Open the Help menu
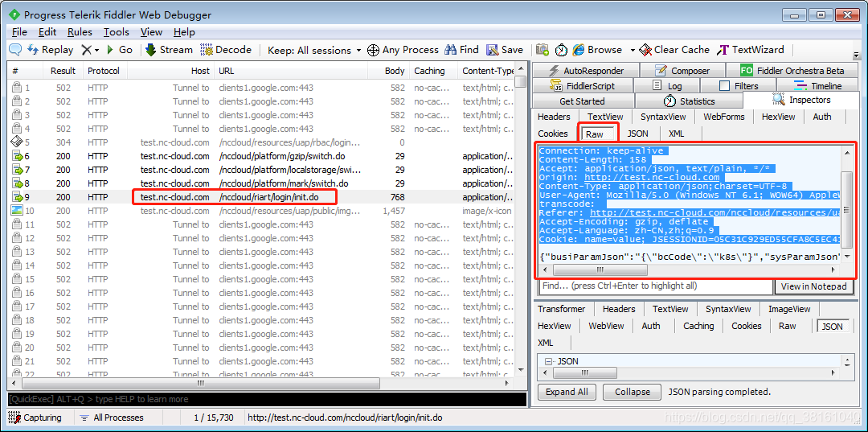Screen dimensions: 868x432 184,32
